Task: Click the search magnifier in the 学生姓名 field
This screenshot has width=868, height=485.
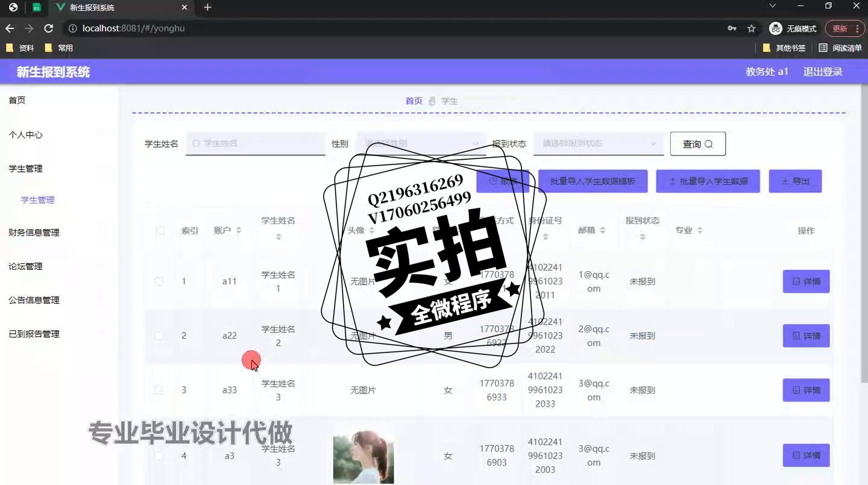Action: pyautogui.click(x=196, y=143)
